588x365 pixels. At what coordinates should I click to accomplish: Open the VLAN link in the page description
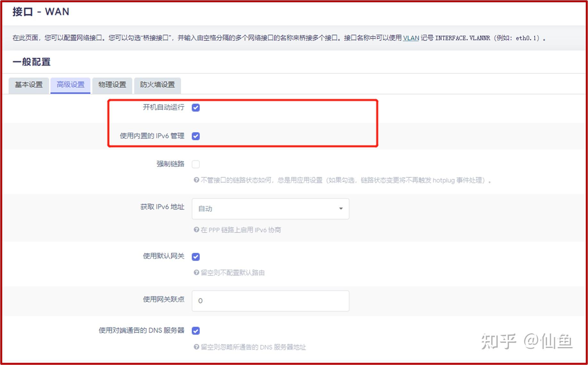(411, 38)
